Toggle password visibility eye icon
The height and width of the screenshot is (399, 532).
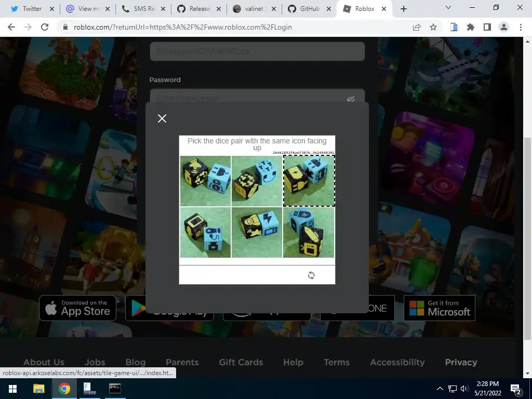tap(351, 99)
